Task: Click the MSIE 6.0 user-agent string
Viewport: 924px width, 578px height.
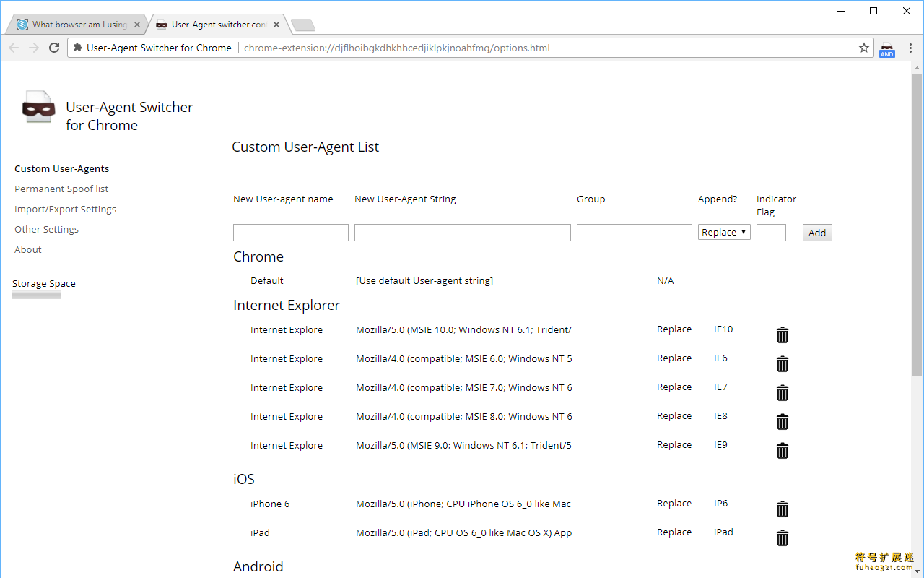Action: 464,358
